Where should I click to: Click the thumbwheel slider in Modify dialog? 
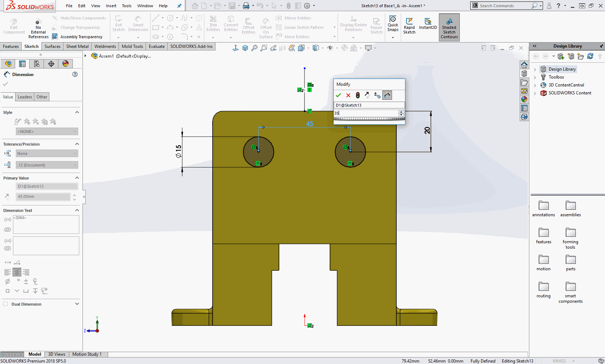click(369, 119)
